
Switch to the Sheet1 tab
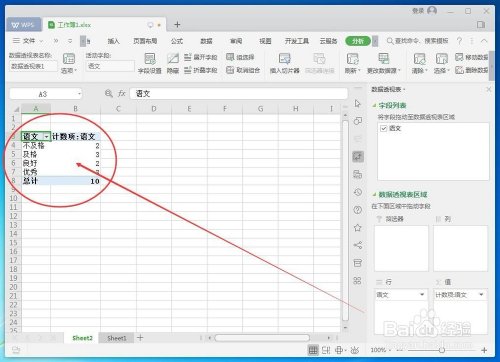[117, 338]
